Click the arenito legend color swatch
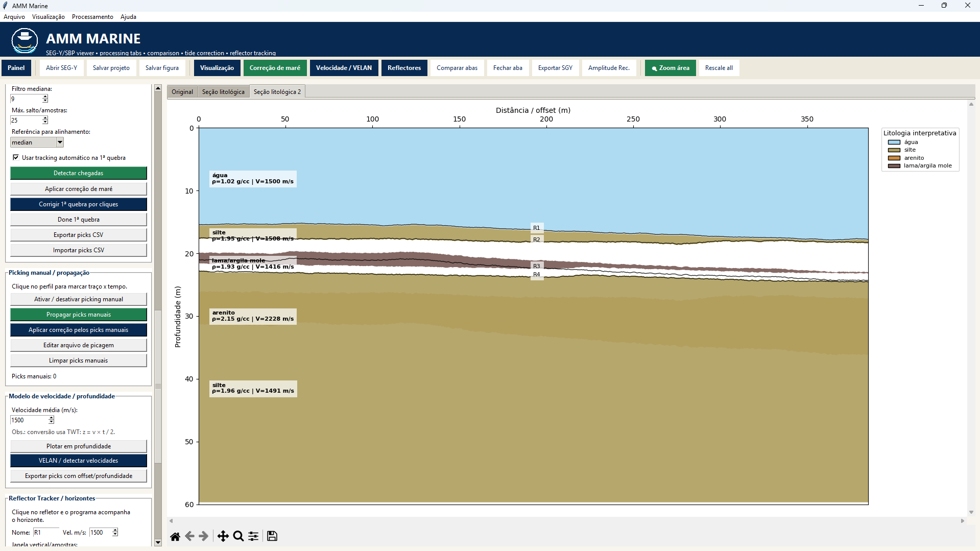Viewport: 980px width, 551px height. [894, 158]
